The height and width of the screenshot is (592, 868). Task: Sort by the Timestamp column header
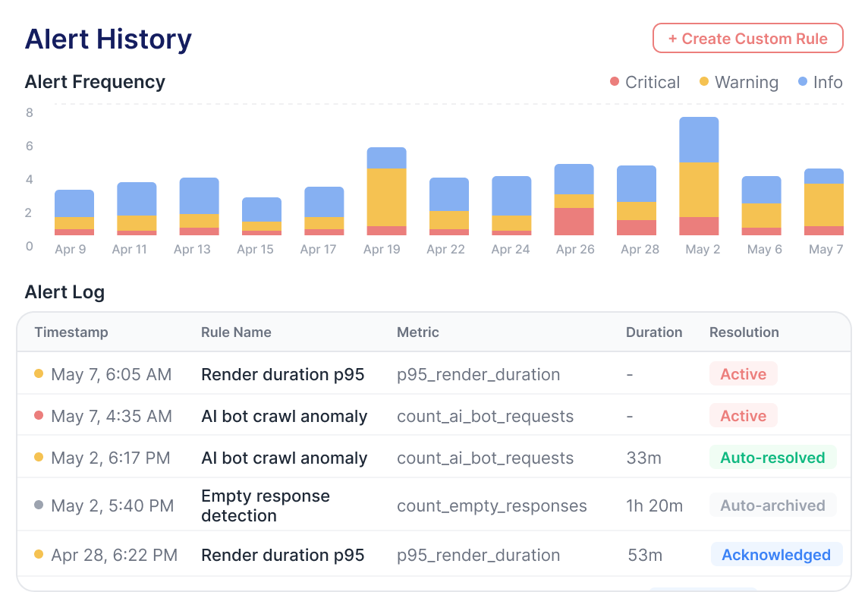point(71,332)
